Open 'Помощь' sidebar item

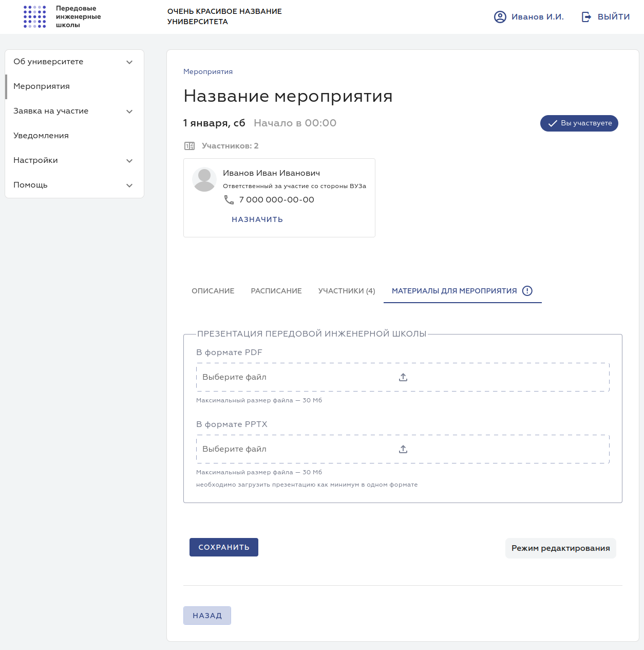[74, 185]
